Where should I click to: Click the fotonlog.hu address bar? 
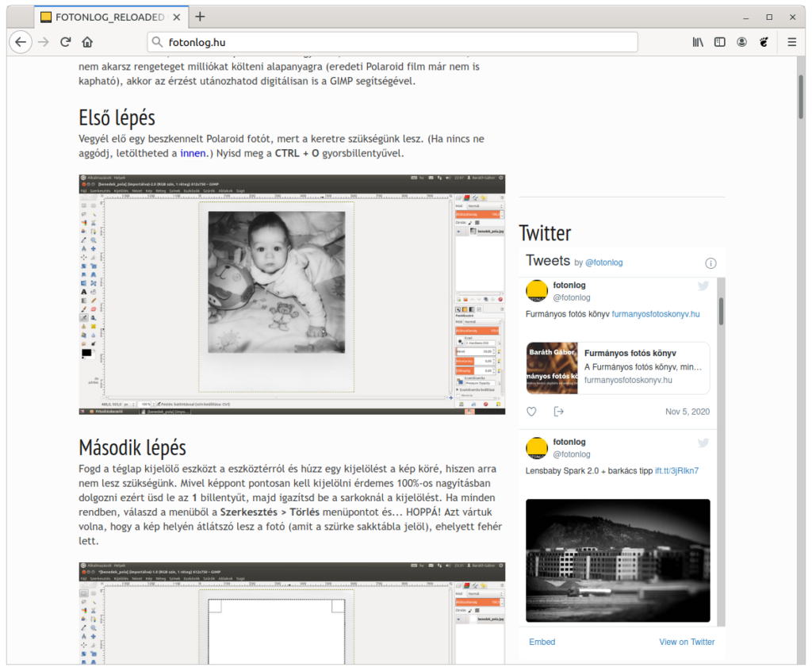pyautogui.click(x=393, y=42)
